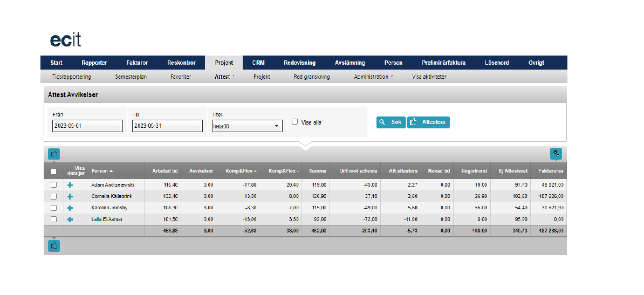Screen dimensions: 644x295
Task: Go to Tidsrapportering submenu
Action: coord(72,77)
